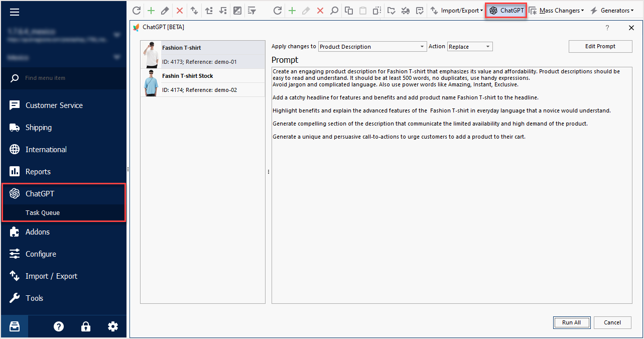Expand the store selector chevron in the sidebar
Image resolution: width=644 pixels, height=339 pixels.
click(x=117, y=35)
